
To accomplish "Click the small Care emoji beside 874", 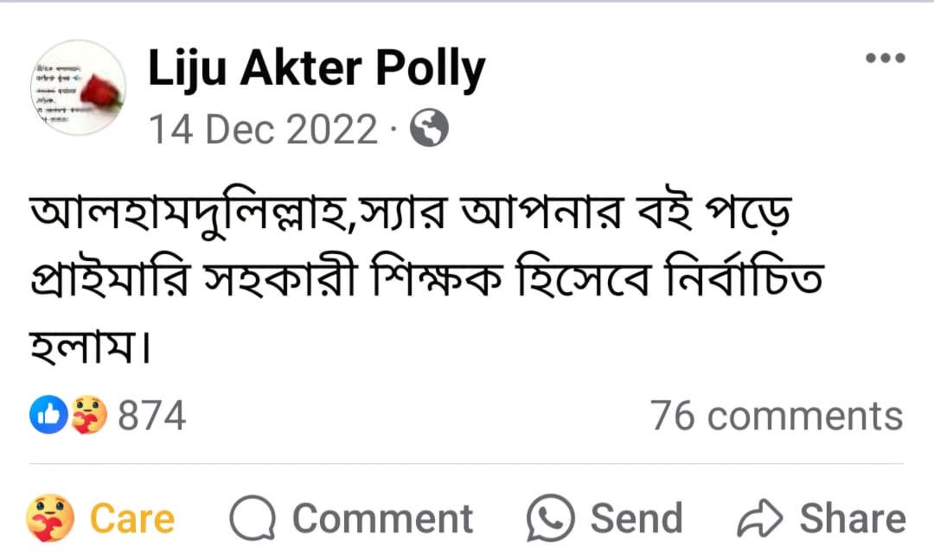I will click(89, 417).
